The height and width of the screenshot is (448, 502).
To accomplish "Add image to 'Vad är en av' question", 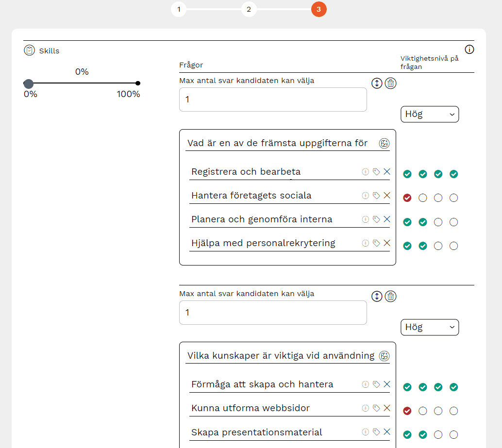I will (x=384, y=143).
